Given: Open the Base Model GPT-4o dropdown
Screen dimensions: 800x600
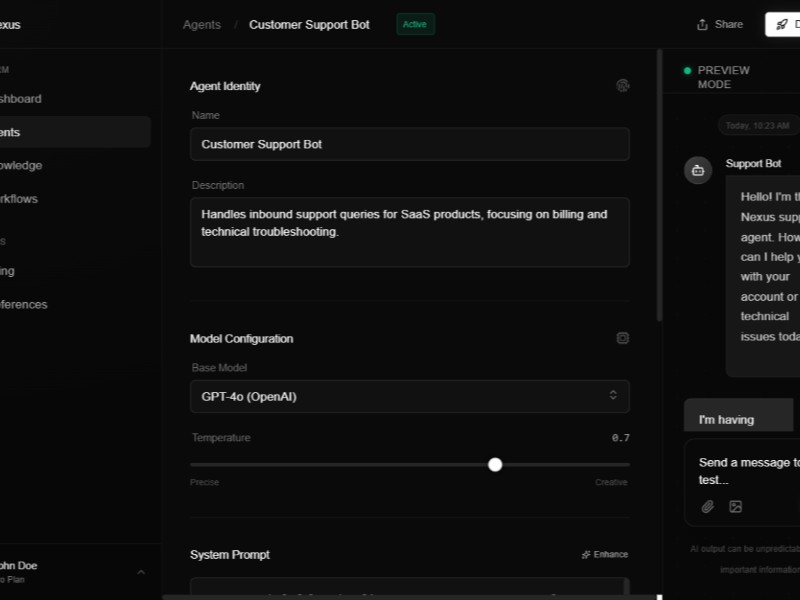Looking at the screenshot, I should coord(410,396).
